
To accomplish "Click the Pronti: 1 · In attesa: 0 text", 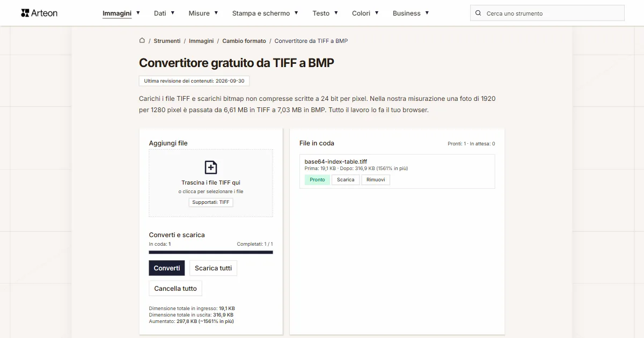I will [471, 144].
